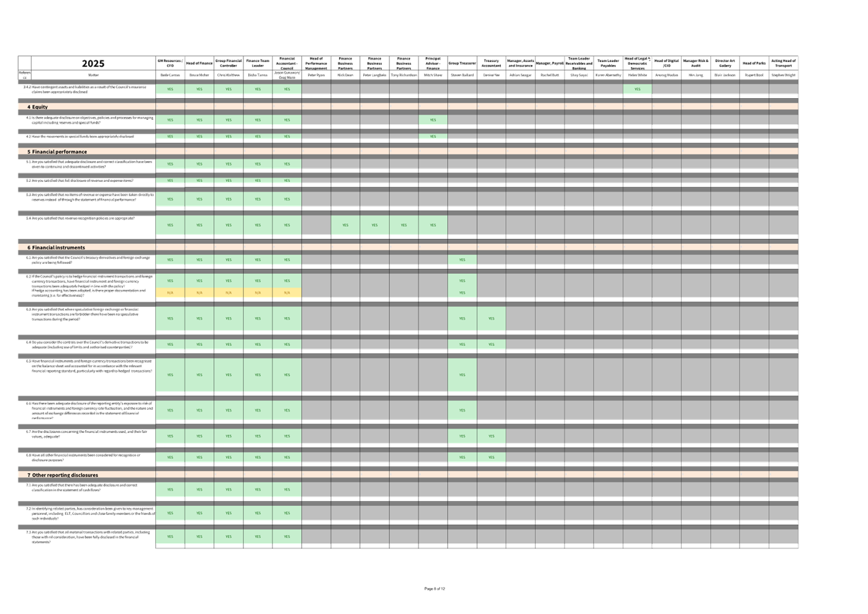Select the "5 Financial performance" section header
This screenshot has width=868, height=614.
coord(57,151)
